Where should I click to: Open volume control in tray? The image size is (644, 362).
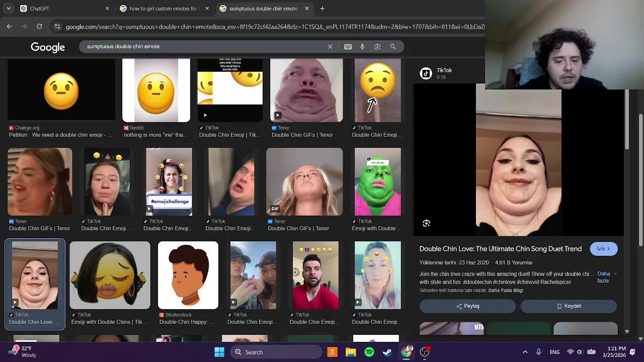[x=580, y=352]
